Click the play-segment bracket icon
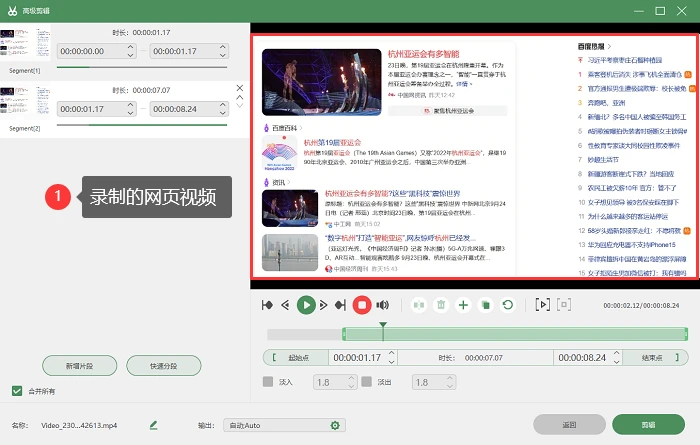 click(542, 305)
